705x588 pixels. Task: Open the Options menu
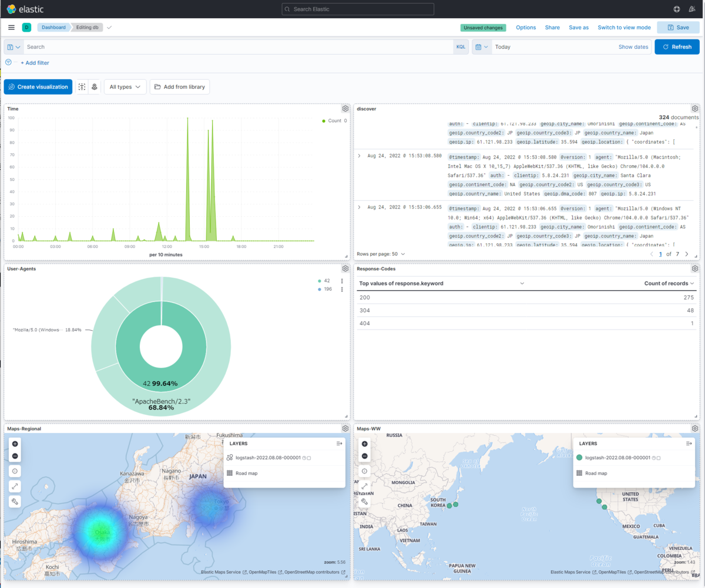526,28
